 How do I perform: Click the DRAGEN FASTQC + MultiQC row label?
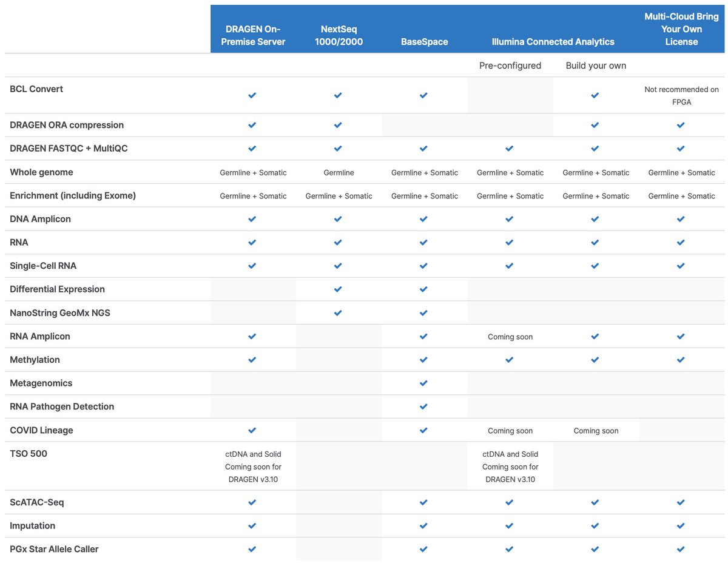coord(69,149)
